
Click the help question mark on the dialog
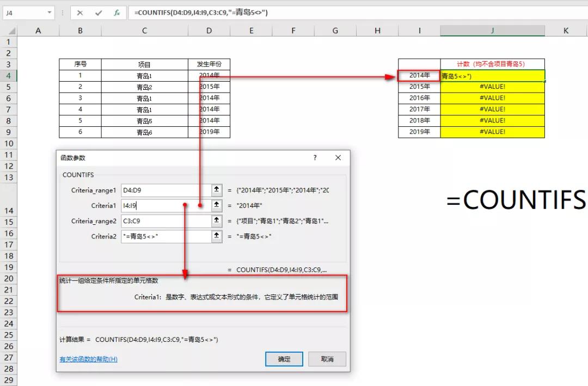point(315,157)
